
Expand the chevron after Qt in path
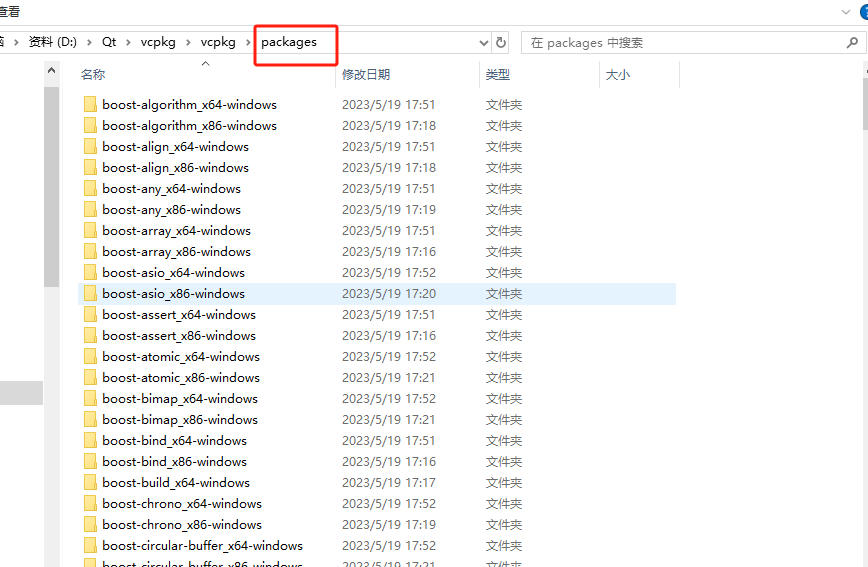[128, 43]
